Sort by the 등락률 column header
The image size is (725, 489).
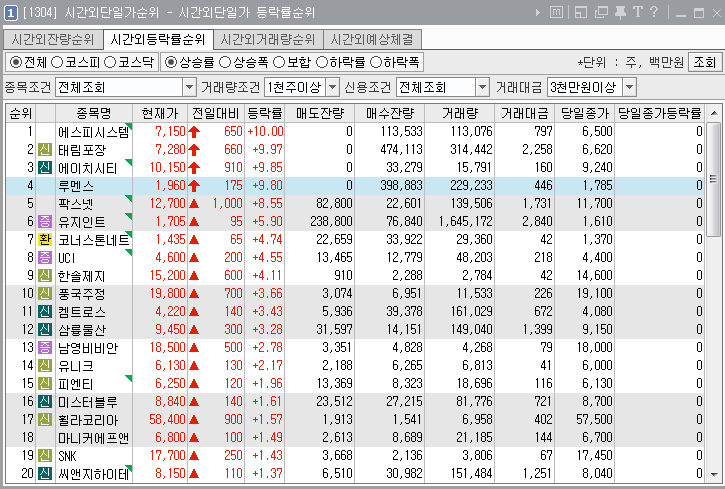pyautogui.click(x=264, y=113)
